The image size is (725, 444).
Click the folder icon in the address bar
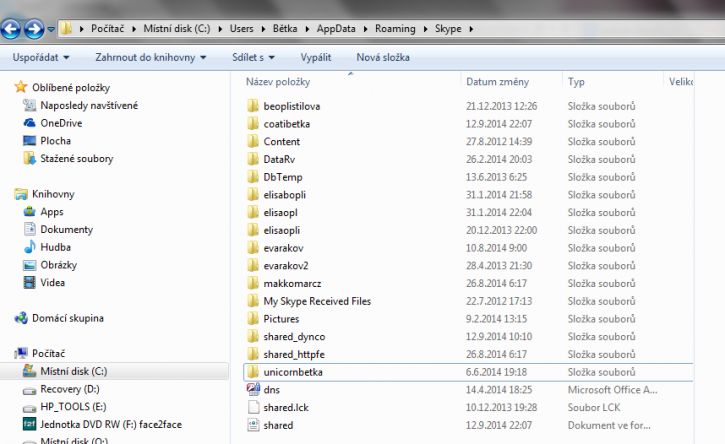66,29
